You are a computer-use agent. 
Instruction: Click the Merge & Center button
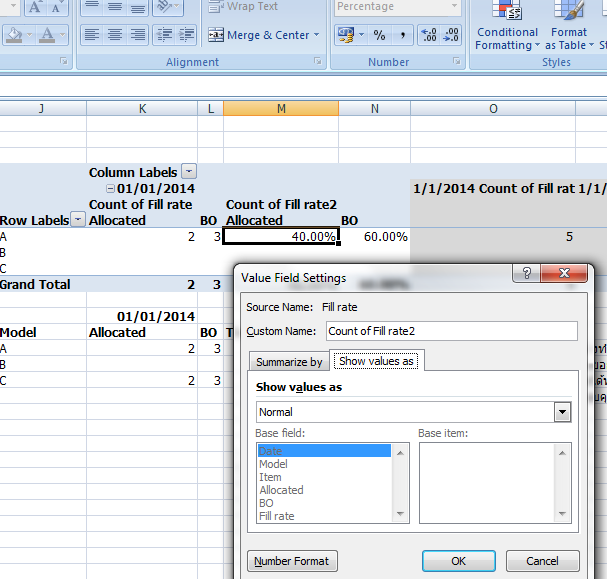[x=264, y=35]
